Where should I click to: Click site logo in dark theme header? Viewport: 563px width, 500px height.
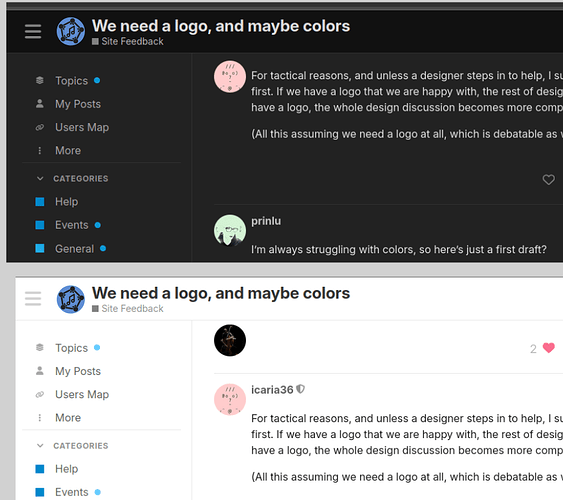(x=71, y=32)
